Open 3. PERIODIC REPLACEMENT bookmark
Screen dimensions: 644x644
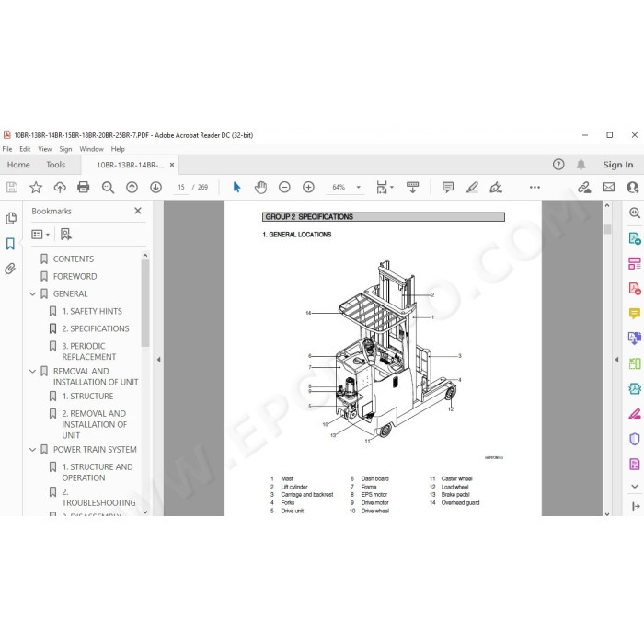tap(88, 351)
